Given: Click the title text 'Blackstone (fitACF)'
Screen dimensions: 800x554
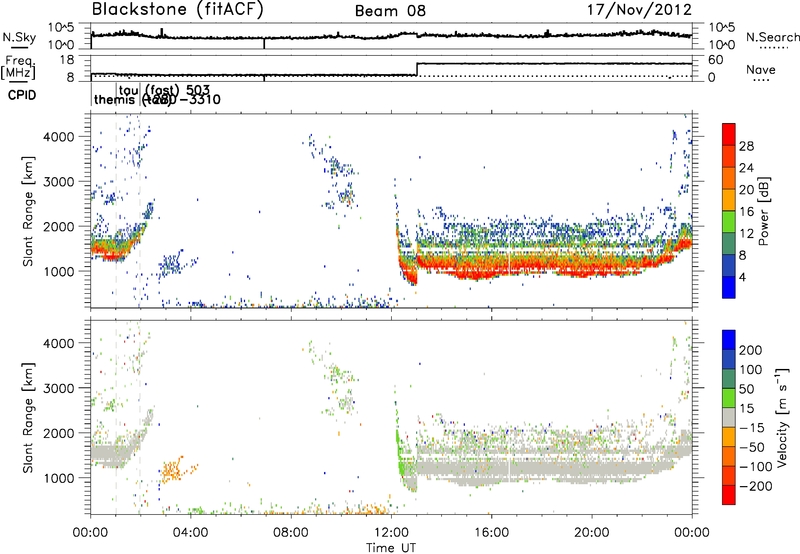Looking at the screenshot, I should pyautogui.click(x=178, y=10).
